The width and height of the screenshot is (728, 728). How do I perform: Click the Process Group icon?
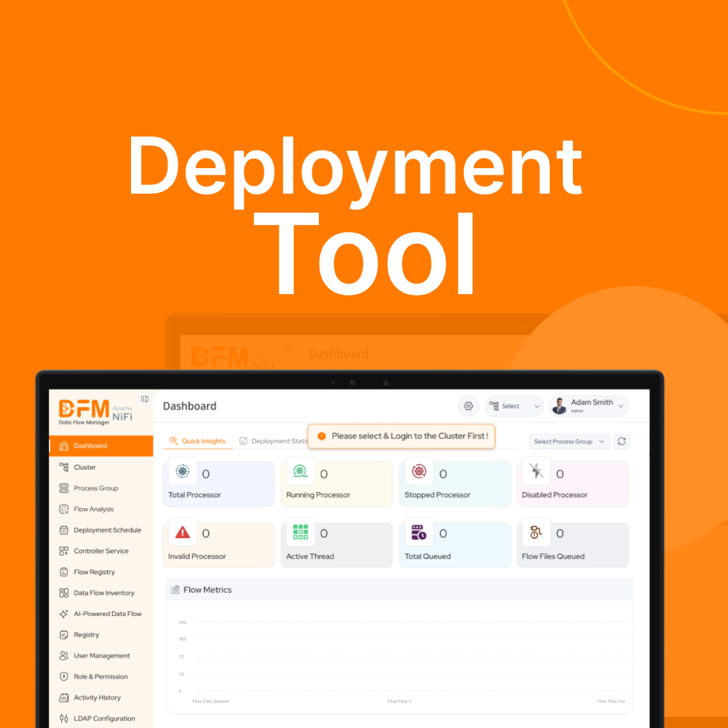pos(64,488)
